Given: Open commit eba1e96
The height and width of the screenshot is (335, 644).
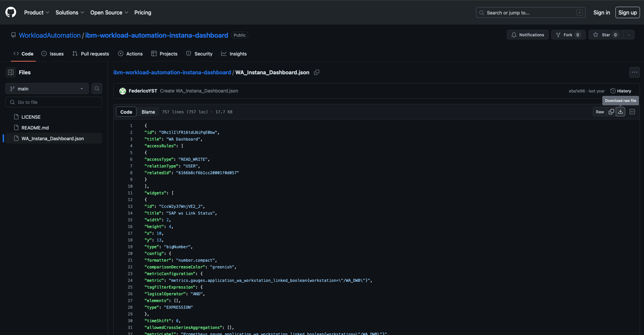Looking at the screenshot, I should [577, 91].
